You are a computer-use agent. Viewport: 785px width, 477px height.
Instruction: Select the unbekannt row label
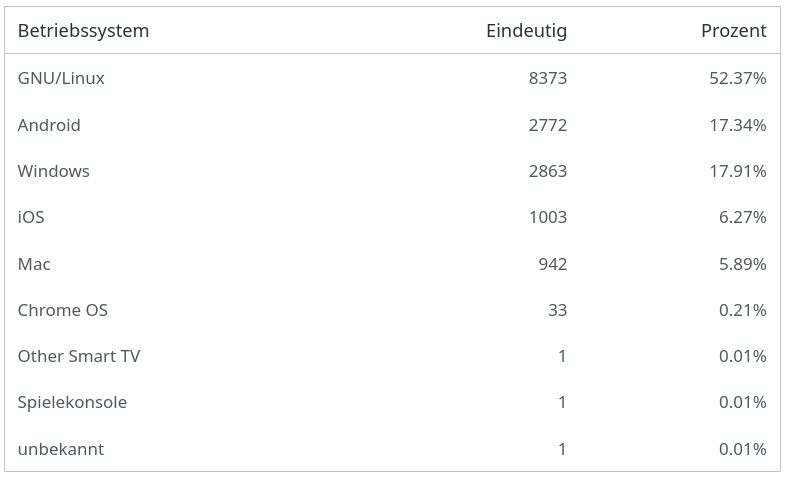61,449
